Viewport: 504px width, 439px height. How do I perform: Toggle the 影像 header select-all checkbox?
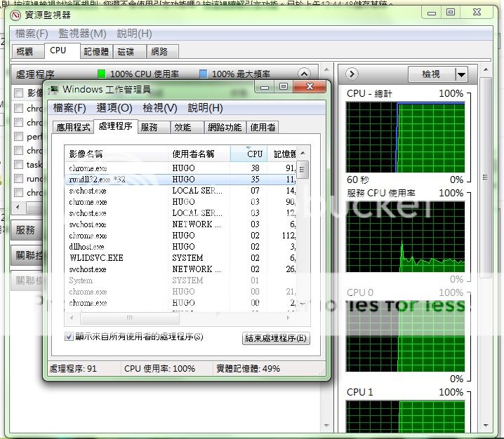19,93
